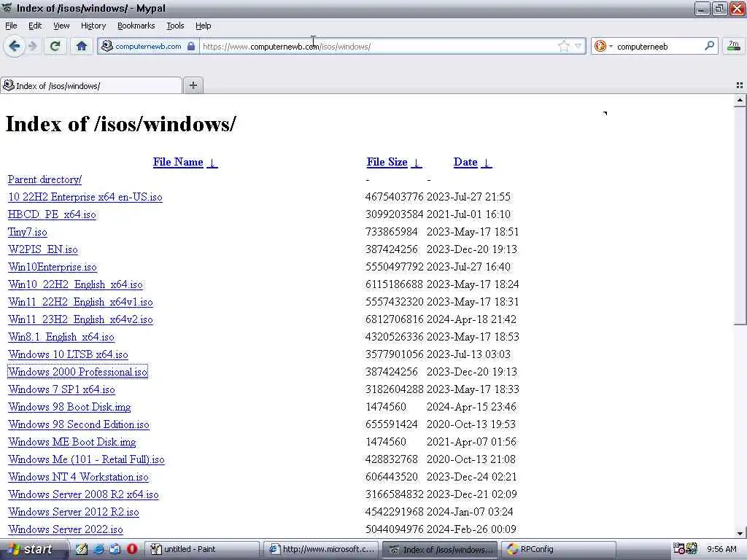Click the scrollbar down arrow

click(740, 533)
